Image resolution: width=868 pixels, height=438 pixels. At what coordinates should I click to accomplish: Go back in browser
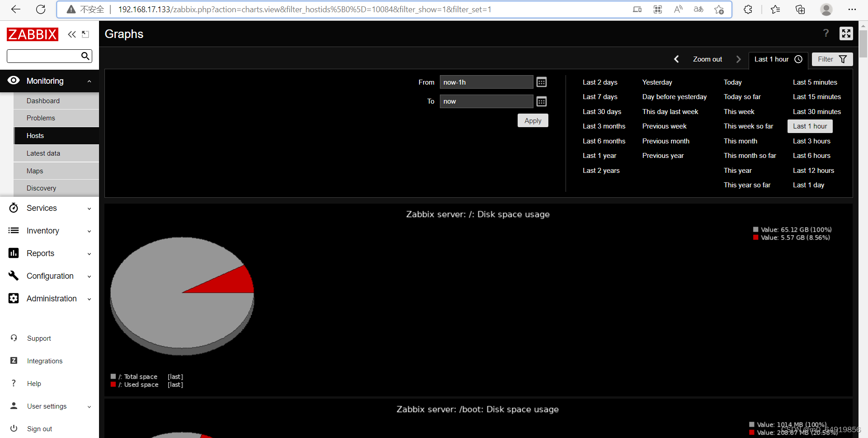click(16, 10)
